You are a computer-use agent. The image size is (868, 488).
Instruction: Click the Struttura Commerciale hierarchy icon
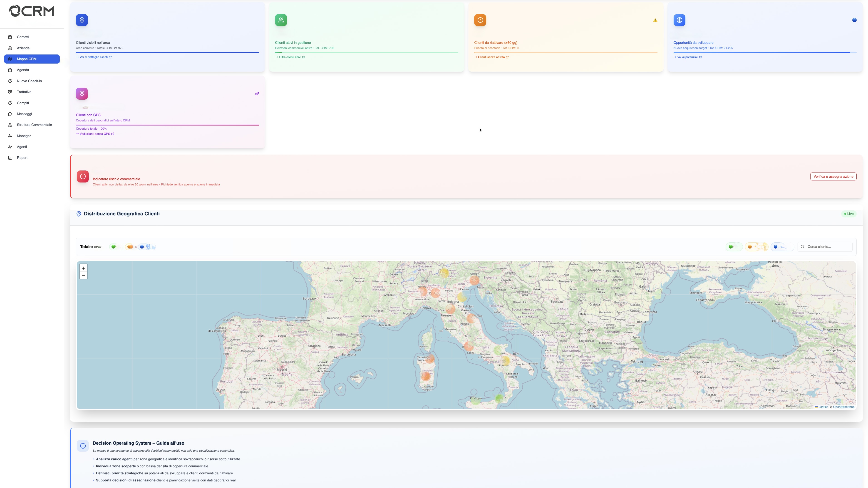(10, 125)
